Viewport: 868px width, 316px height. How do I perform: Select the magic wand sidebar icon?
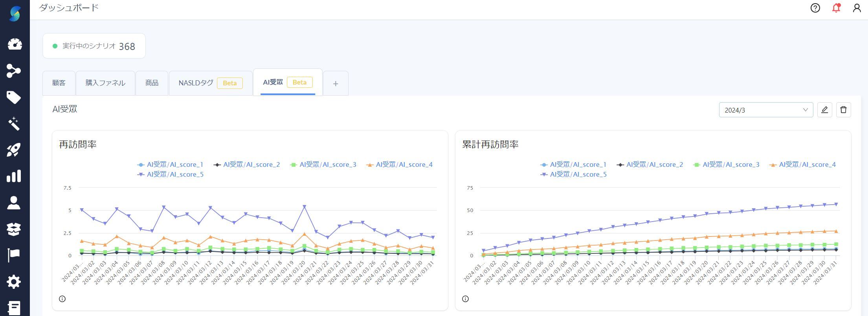pos(14,124)
